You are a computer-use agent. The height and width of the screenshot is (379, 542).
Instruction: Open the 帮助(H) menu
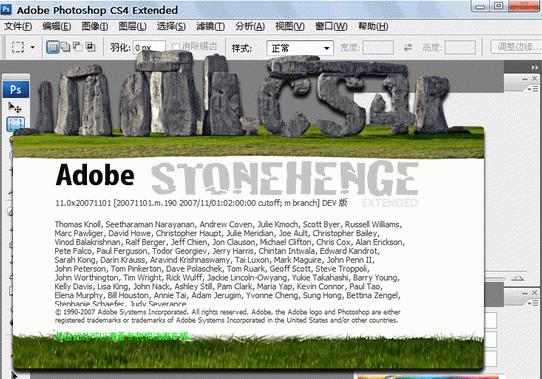[x=373, y=26]
